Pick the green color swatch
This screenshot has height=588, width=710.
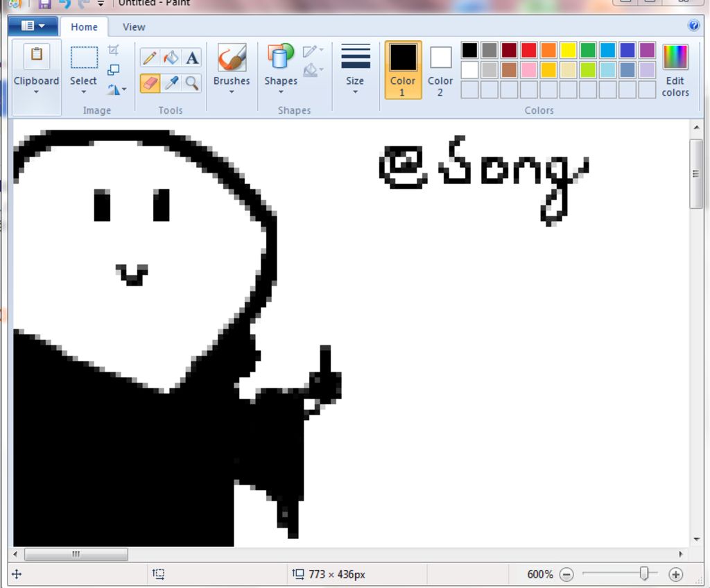point(588,50)
